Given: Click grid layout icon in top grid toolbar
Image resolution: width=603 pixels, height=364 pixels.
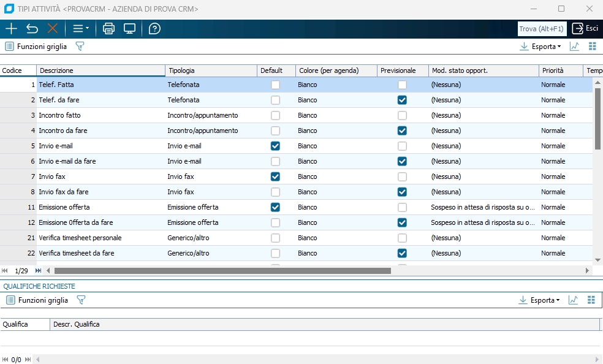Looking at the screenshot, I should 592,47.
